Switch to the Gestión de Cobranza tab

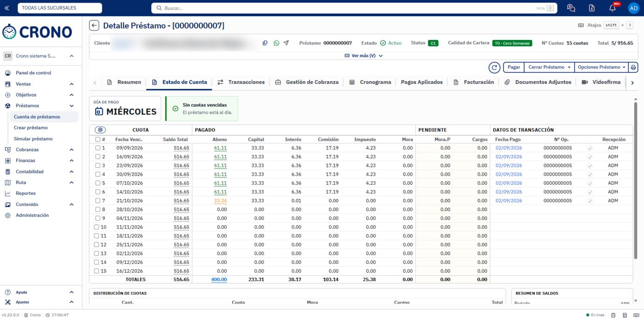click(x=307, y=82)
